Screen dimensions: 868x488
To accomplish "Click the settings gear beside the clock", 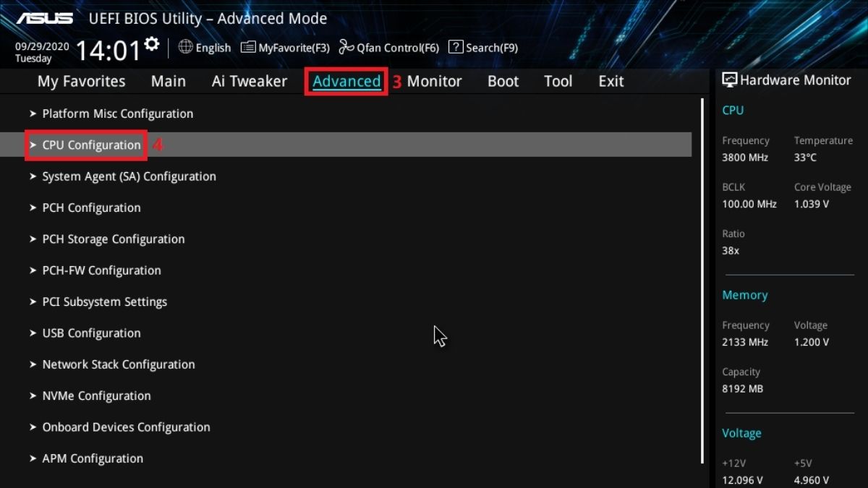I will [151, 44].
